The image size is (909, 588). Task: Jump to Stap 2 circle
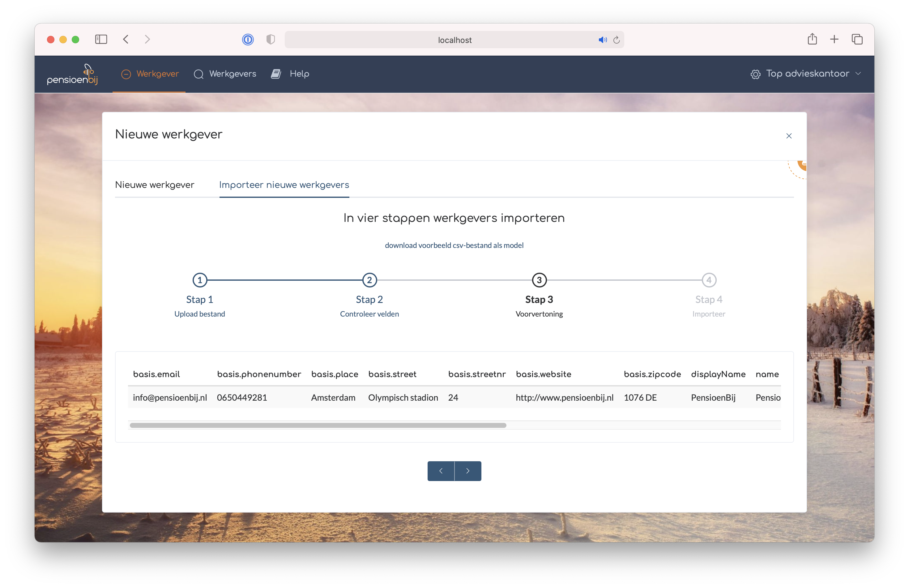pos(369,280)
